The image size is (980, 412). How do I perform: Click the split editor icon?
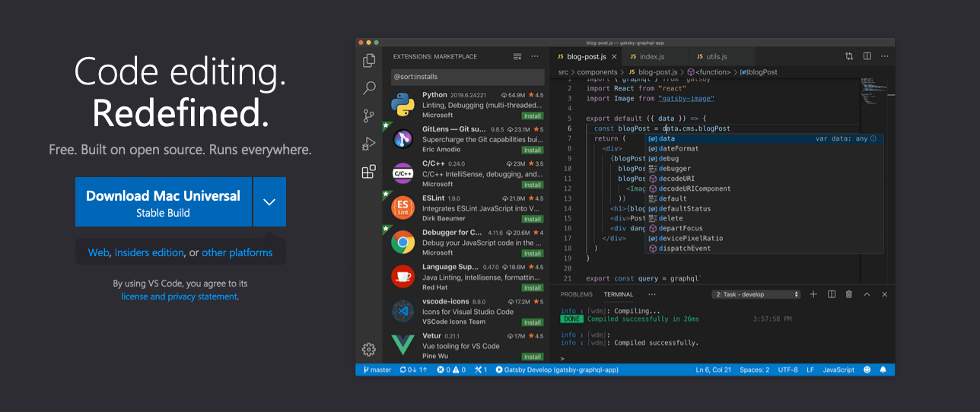[867, 56]
